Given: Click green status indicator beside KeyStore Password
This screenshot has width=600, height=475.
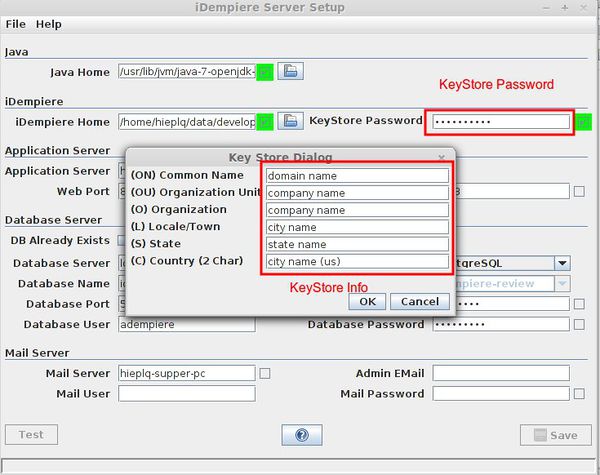Looking at the screenshot, I should pos(582,121).
